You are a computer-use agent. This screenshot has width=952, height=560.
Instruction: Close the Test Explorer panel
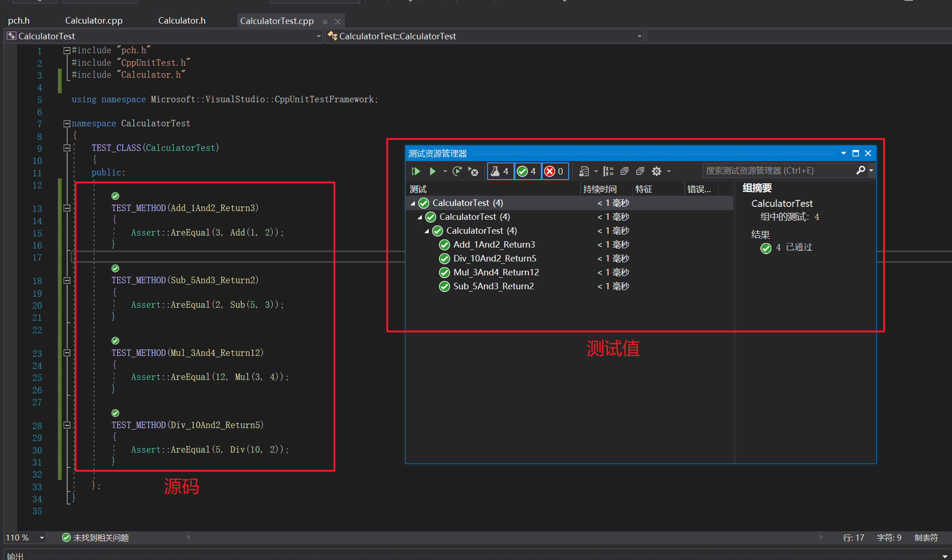point(868,153)
